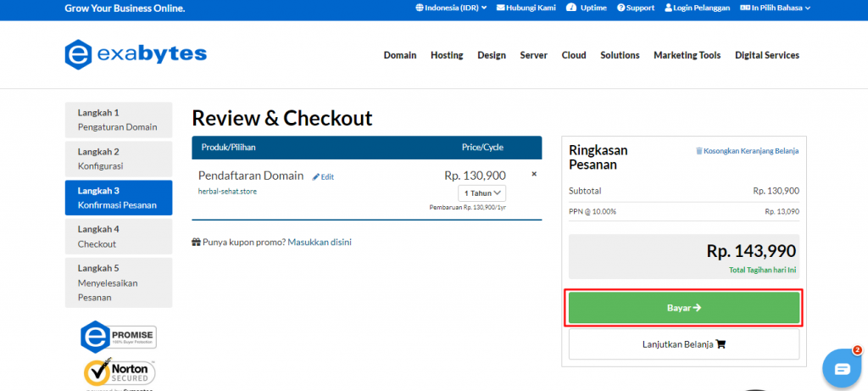Click the pencil Edit icon for Pendaftaran Domain

pyautogui.click(x=316, y=176)
